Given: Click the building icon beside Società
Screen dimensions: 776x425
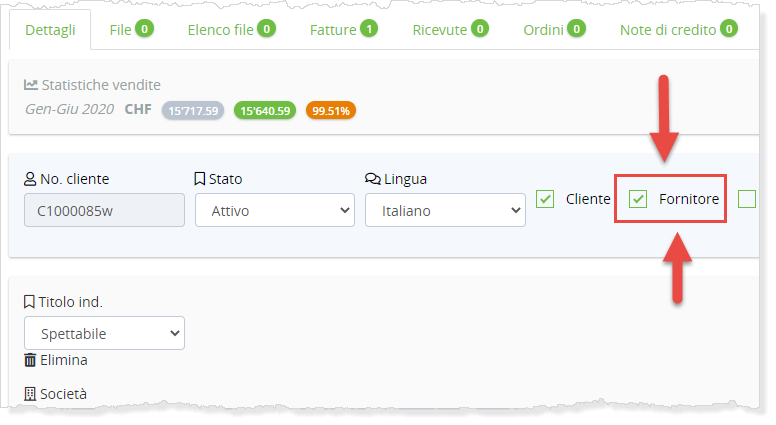Looking at the screenshot, I should [x=30, y=394].
